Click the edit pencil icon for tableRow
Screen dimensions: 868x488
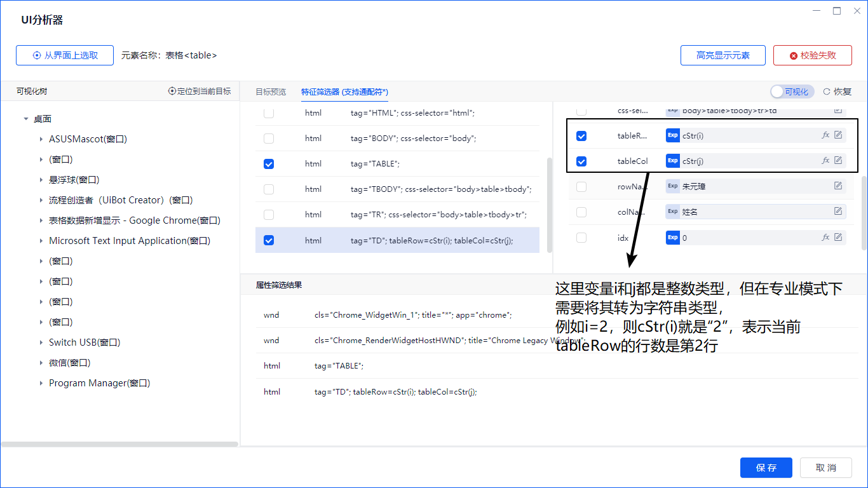tap(838, 135)
